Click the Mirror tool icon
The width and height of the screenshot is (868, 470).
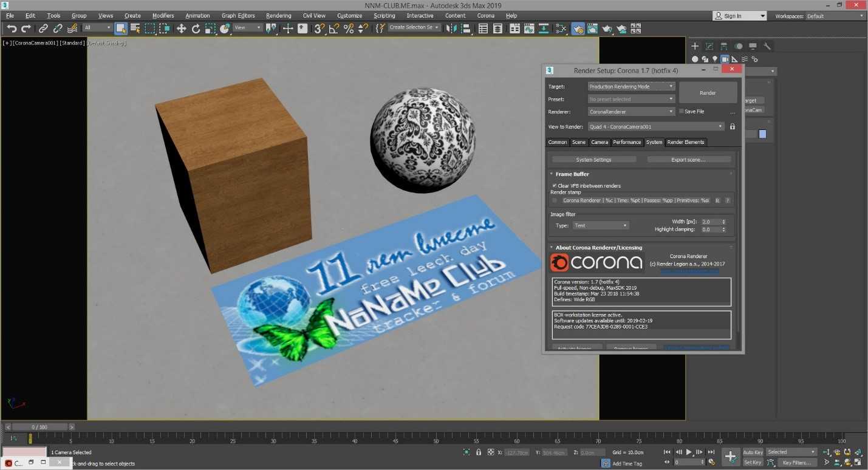point(451,29)
